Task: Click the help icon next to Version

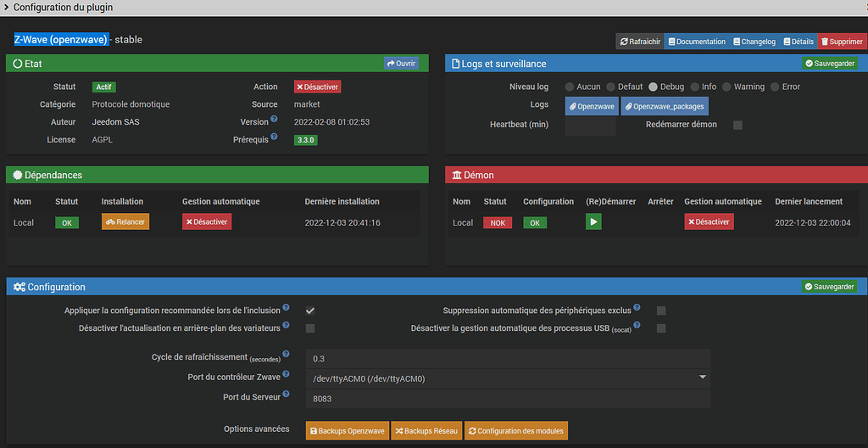Action: (x=274, y=119)
